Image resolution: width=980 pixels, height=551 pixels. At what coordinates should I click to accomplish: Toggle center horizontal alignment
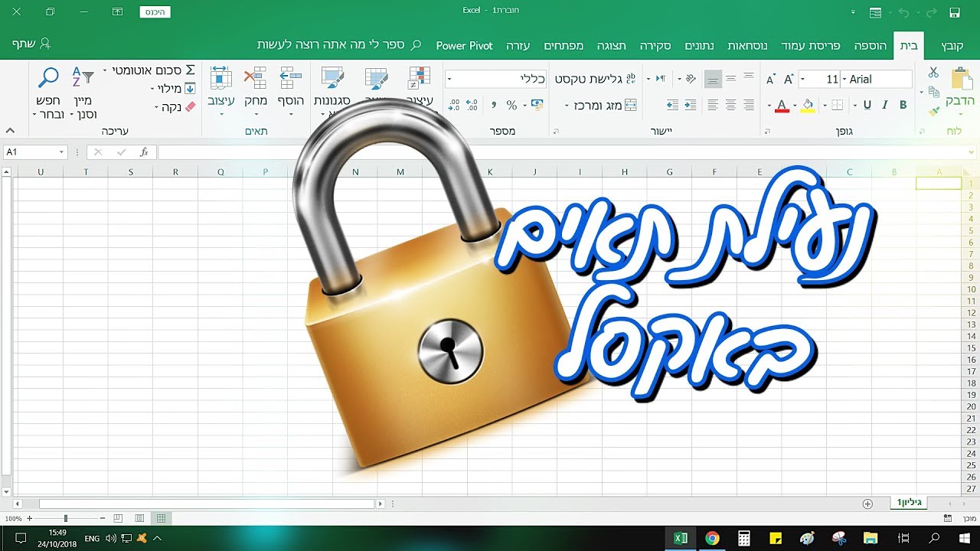click(730, 105)
